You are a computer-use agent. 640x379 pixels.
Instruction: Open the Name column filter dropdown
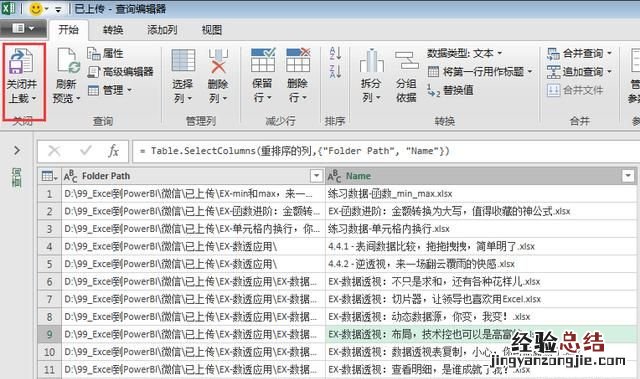628,176
